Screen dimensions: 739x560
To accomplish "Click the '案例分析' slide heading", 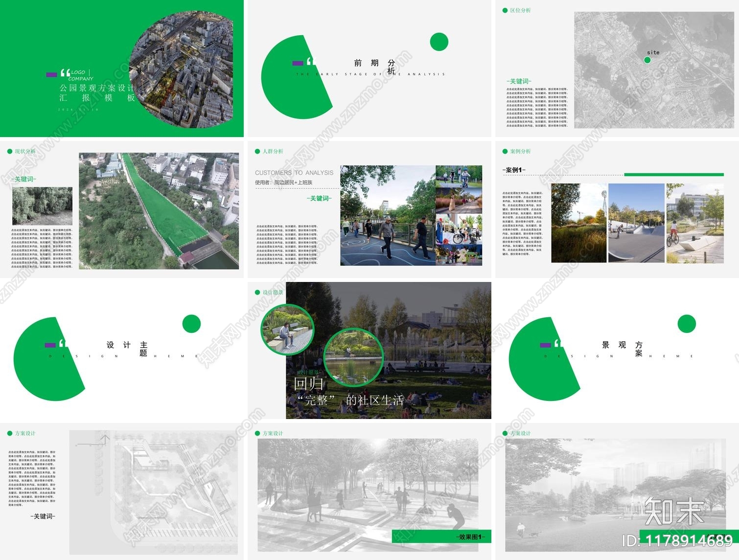I will (520, 151).
